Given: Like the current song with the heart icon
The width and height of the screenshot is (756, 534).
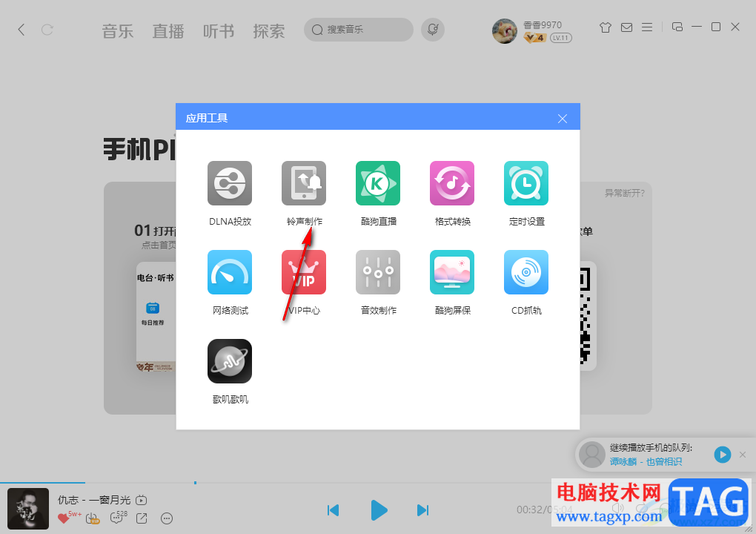Looking at the screenshot, I should click(x=63, y=518).
